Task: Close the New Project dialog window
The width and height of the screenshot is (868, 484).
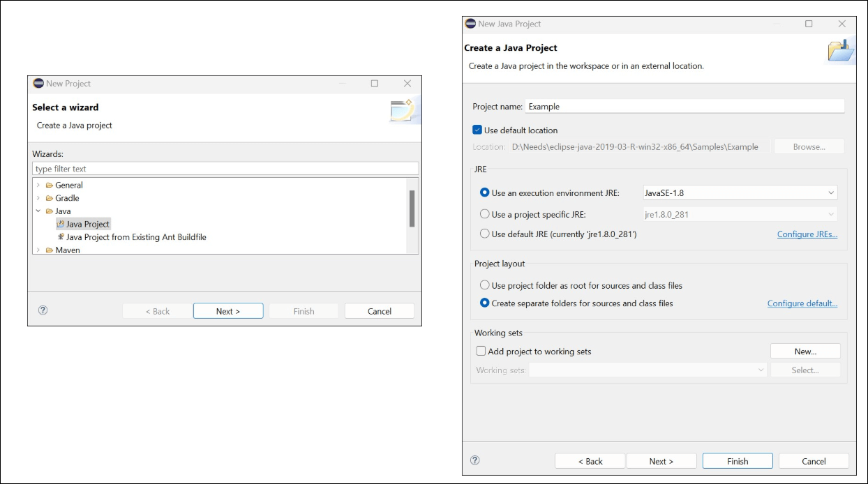Action: pyautogui.click(x=407, y=84)
